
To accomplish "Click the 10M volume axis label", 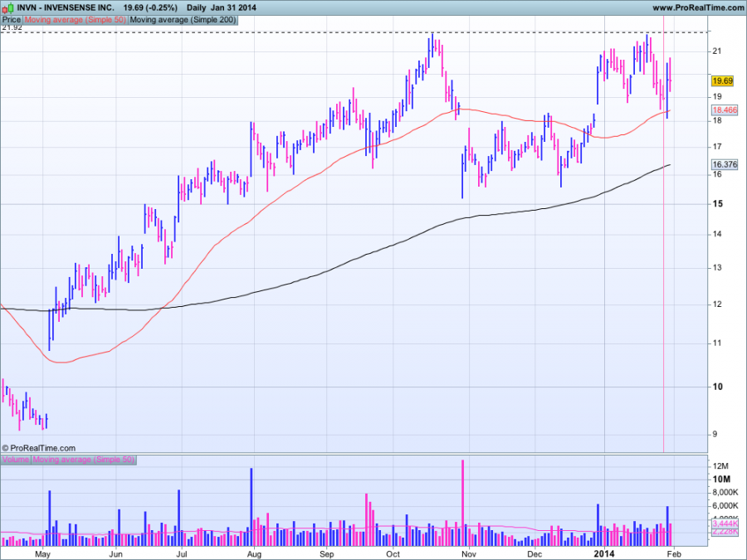I will pos(721,480).
